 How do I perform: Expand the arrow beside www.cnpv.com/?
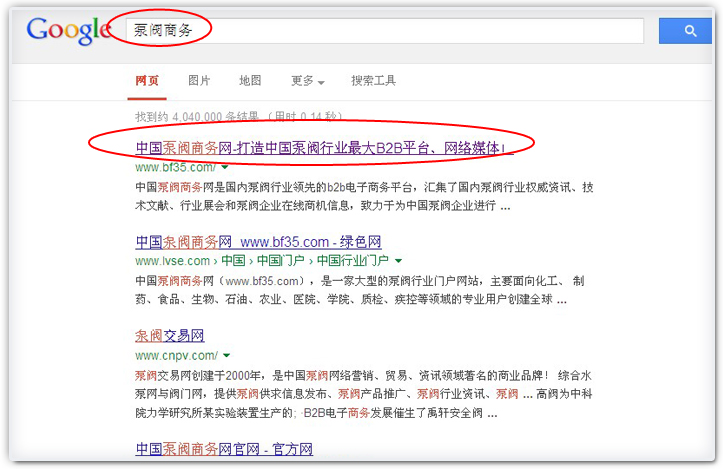[227, 355]
